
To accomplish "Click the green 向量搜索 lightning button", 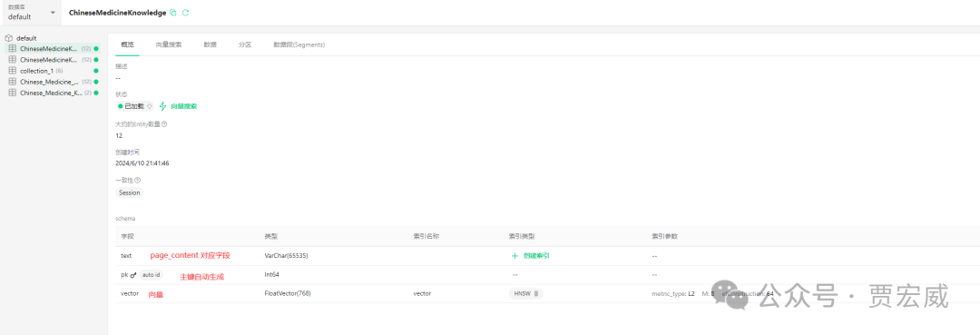I will click(179, 106).
